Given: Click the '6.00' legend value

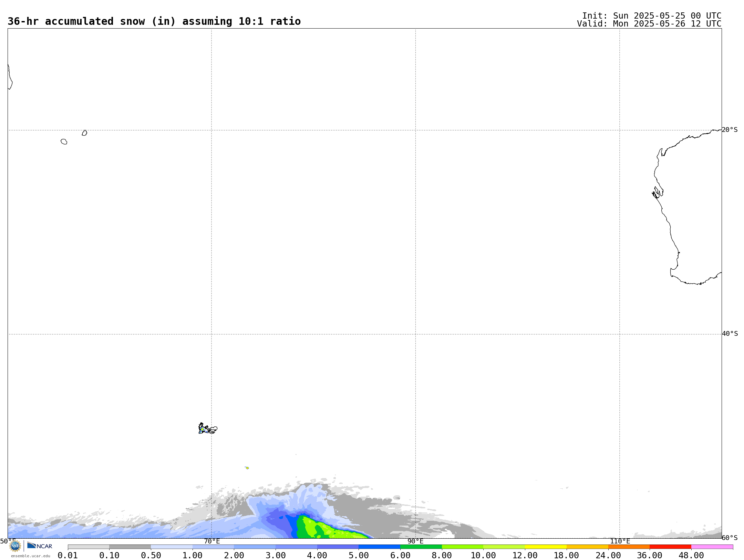Looking at the screenshot, I should (400, 556).
